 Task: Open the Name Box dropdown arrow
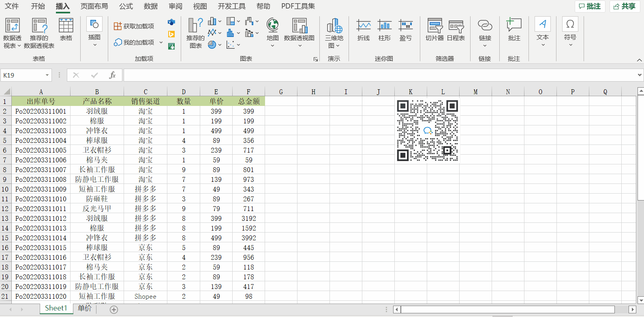47,75
